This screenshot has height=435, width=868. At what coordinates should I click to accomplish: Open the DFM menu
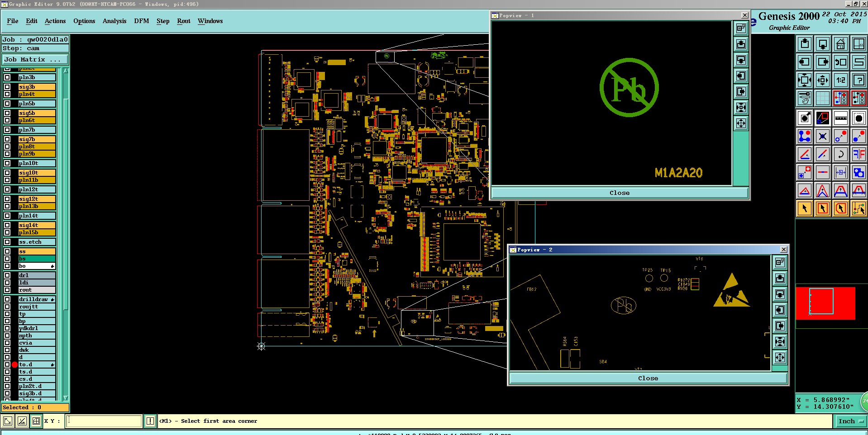point(142,21)
